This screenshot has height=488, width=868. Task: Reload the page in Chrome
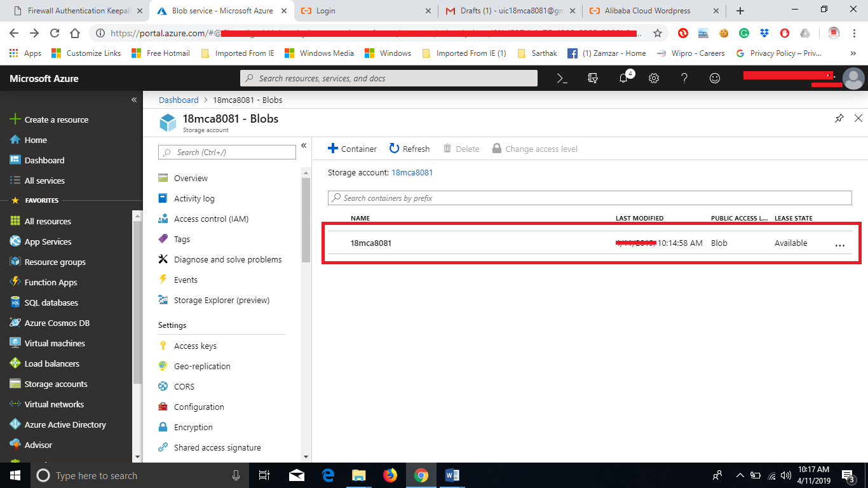[55, 33]
